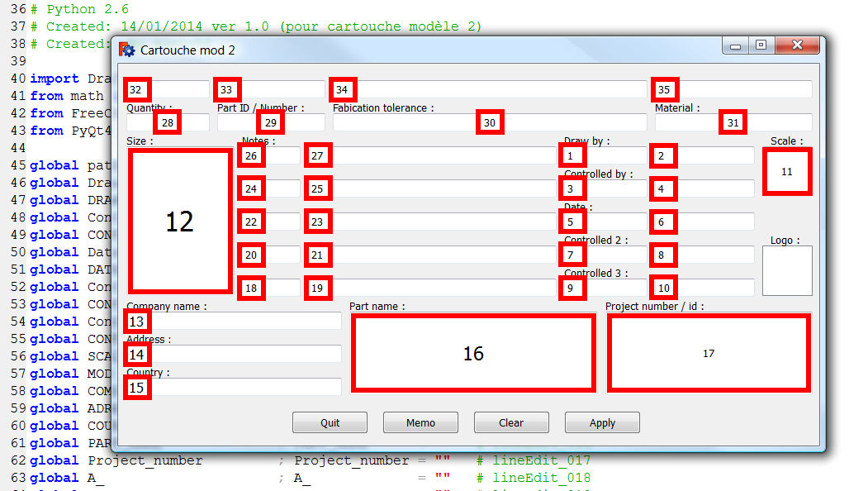Maximize the Cartouche mod 2 window
Viewport: 868px width, 491px height.
pyautogui.click(x=761, y=45)
